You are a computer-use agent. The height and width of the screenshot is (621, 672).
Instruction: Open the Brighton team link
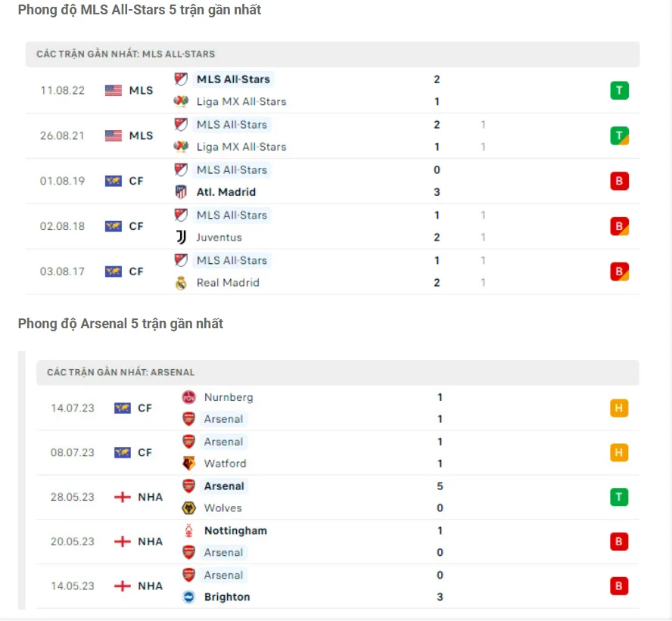227,597
